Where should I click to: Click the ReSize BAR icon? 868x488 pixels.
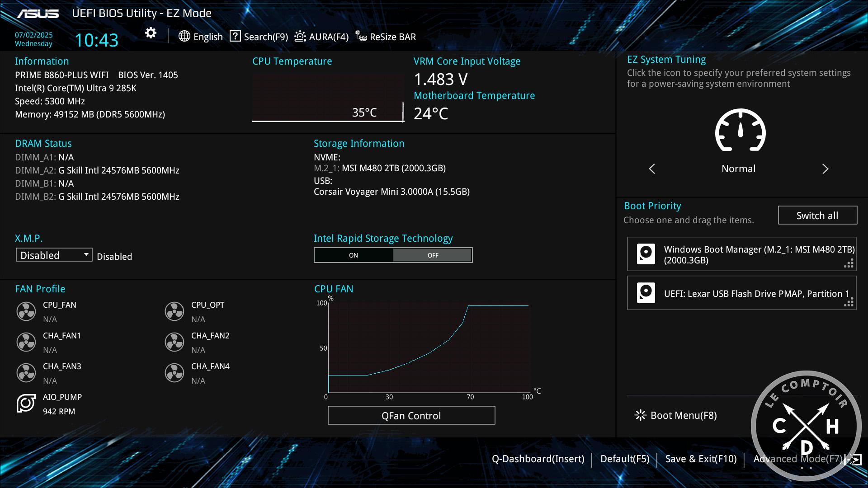361,37
